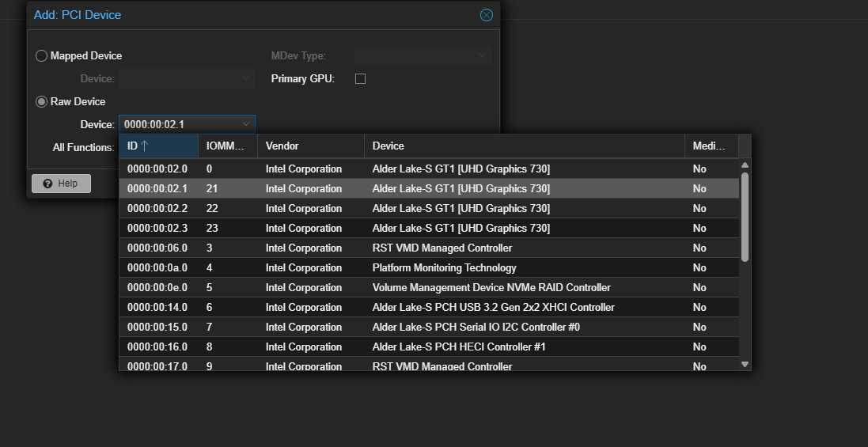Open the Raw Device dropdown arrow
Image resolution: width=868 pixels, height=447 pixels.
click(x=246, y=124)
